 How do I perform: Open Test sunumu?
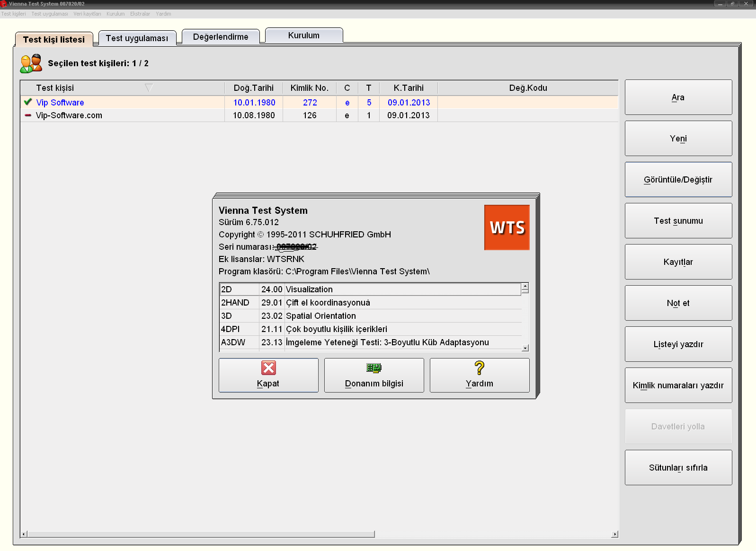[678, 220]
